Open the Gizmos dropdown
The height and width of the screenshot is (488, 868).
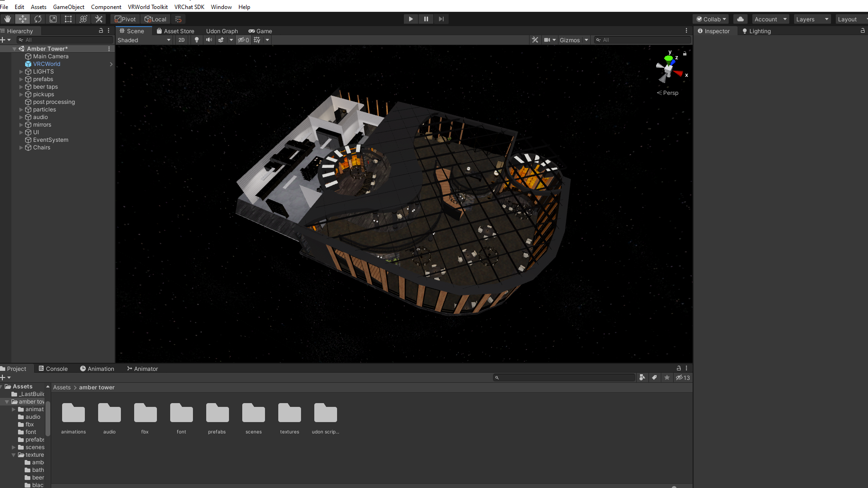574,40
